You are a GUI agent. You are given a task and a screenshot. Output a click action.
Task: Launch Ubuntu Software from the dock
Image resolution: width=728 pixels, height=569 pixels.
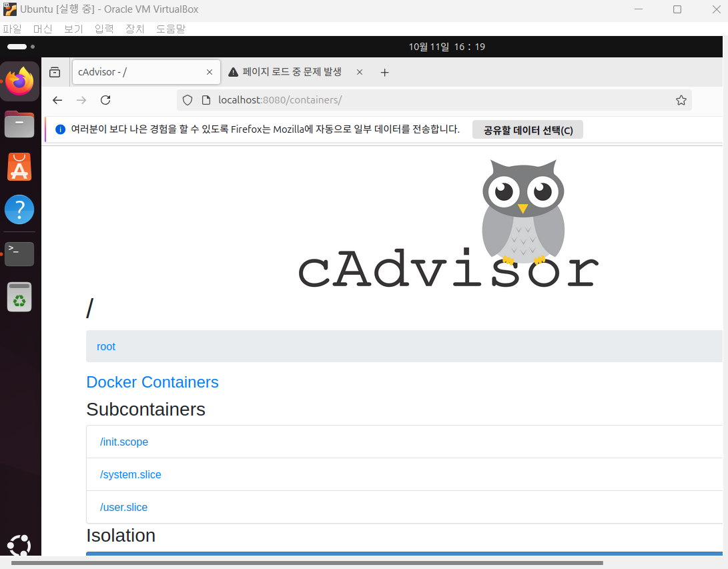(x=19, y=167)
